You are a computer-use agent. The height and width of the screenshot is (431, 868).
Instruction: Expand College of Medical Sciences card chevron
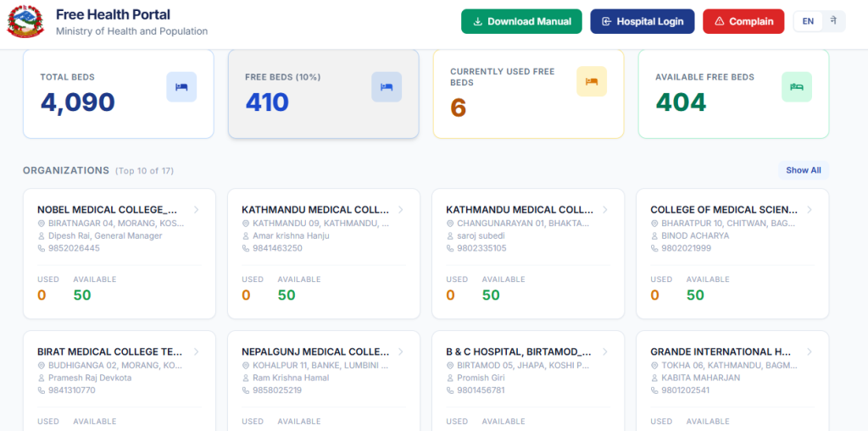click(810, 210)
